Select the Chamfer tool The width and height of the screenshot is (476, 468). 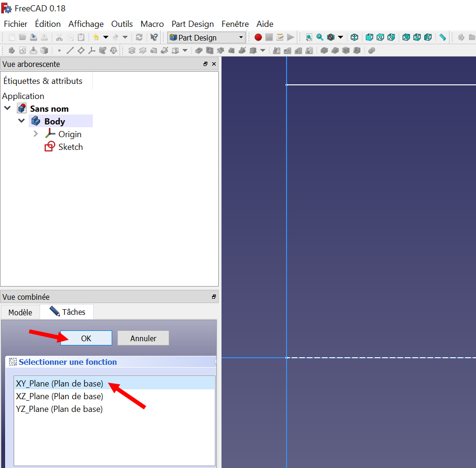[335, 50]
